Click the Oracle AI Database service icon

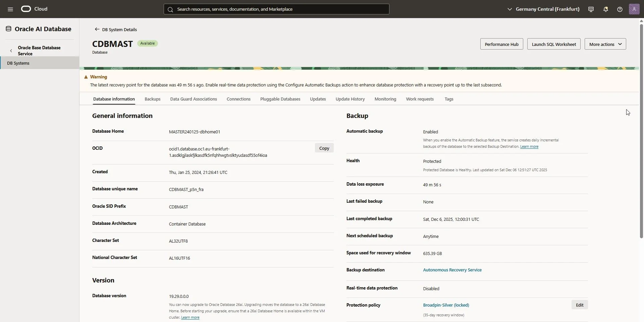tap(9, 29)
